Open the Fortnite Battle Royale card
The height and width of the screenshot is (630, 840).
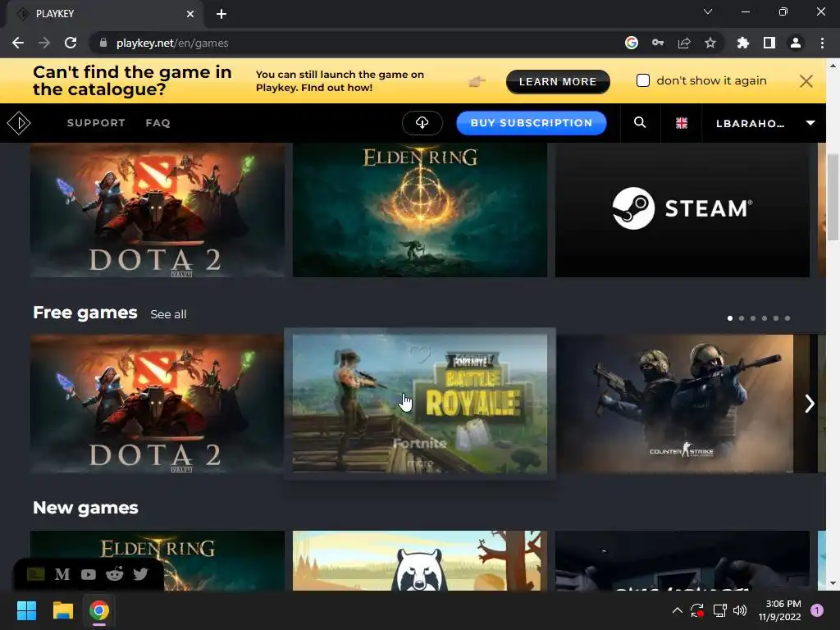tap(420, 404)
